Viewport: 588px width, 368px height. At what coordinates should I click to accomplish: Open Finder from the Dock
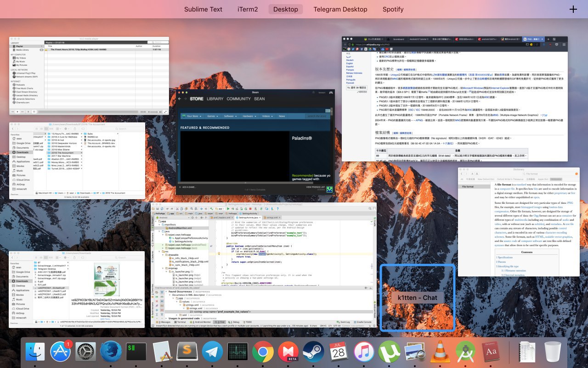tap(35, 352)
